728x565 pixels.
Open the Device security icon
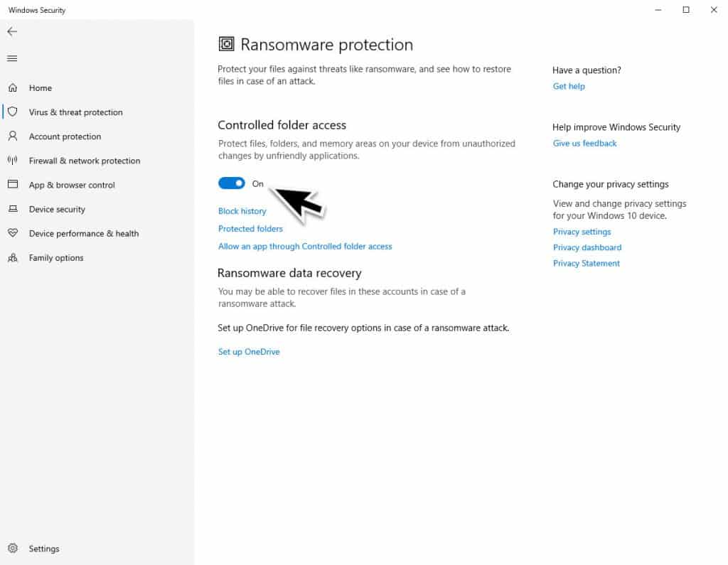pos(14,209)
